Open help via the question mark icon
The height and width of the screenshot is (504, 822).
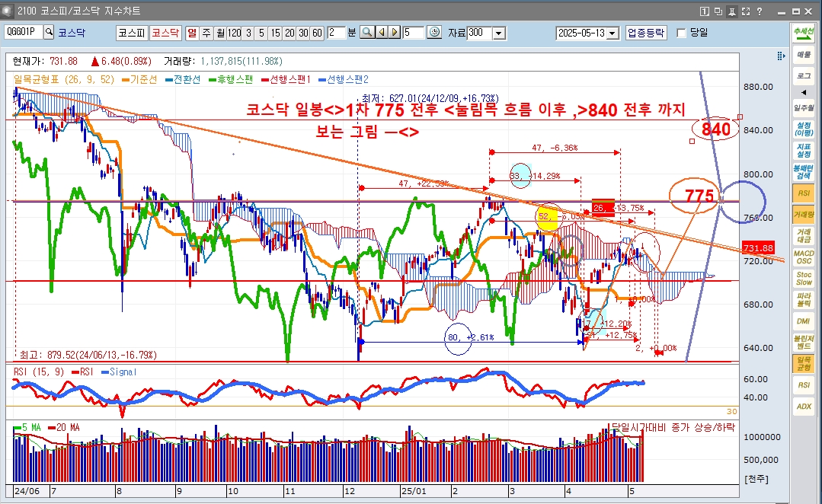(759, 11)
